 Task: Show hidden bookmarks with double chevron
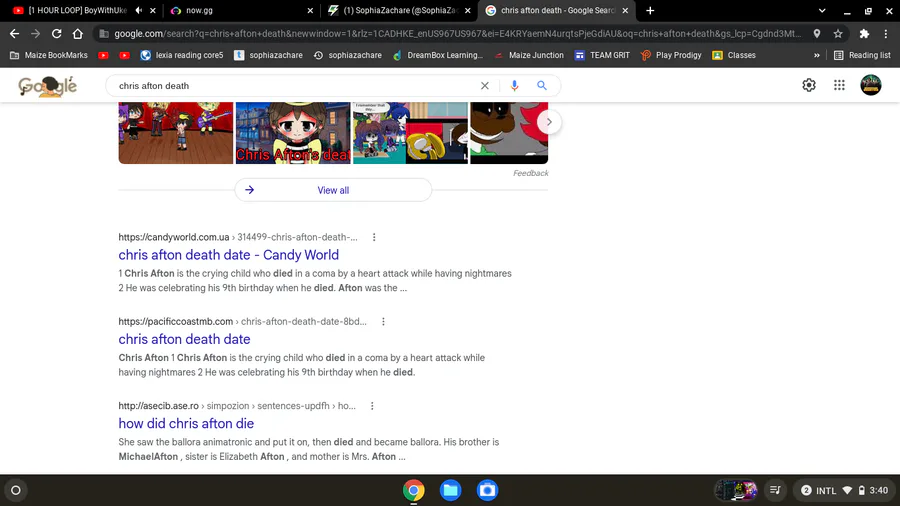click(817, 55)
